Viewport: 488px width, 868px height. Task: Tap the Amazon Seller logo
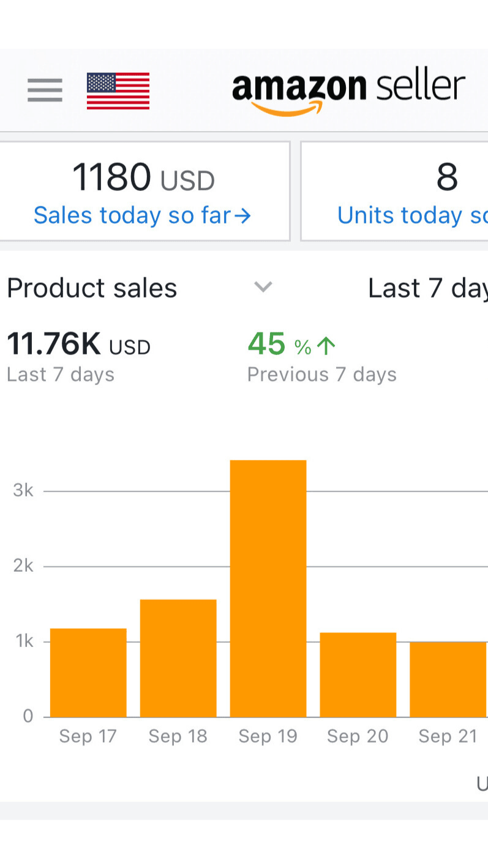(348, 91)
